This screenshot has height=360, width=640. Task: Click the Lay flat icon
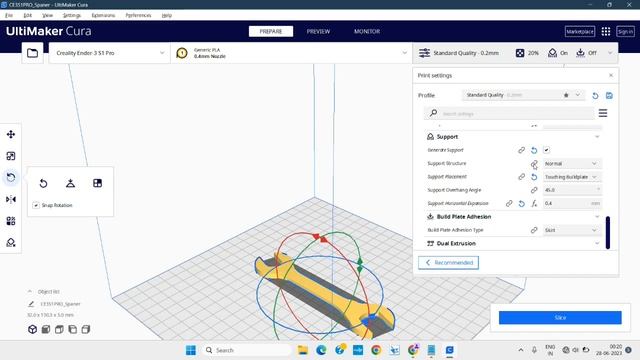pos(70,183)
